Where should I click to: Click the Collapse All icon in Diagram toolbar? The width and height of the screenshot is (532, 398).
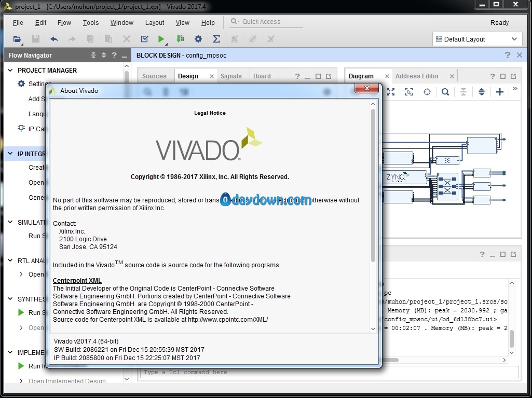463,92
